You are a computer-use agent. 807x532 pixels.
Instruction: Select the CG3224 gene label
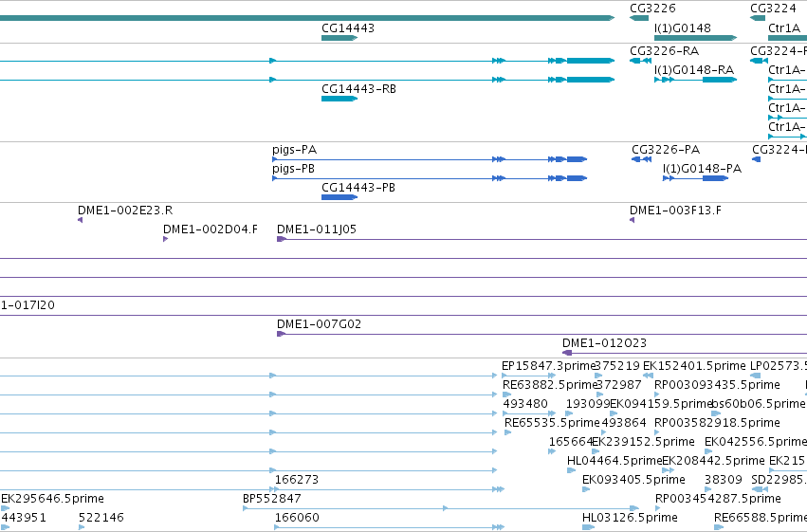(773, 9)
